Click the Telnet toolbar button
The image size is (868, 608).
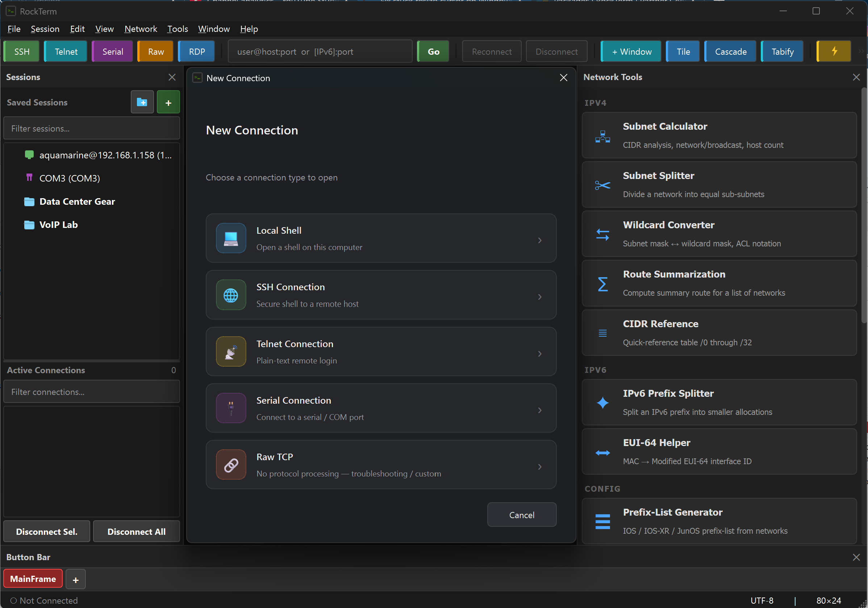pos(66,51)
